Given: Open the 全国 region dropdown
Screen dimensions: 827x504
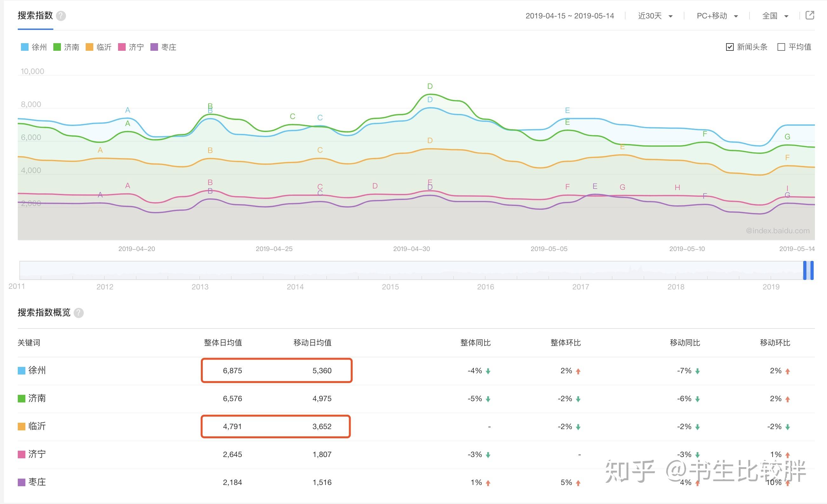Looking at the screenshot, I should click(x=775, y=16).
